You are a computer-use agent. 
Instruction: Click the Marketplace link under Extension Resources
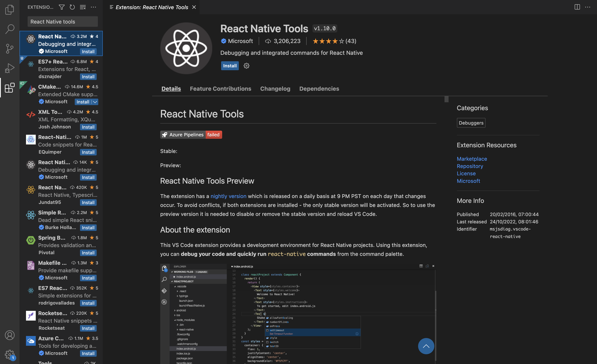[472, 158]
